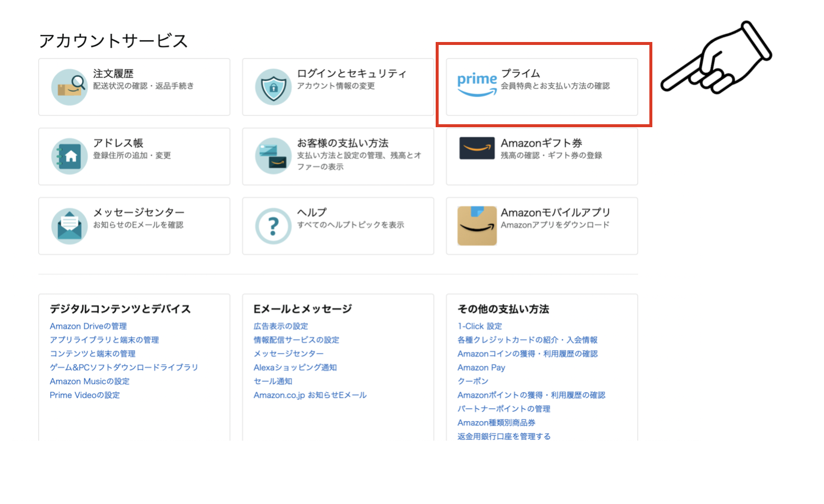Click the Amazon Pay link
The height and width of the screenshot is (504, 824).
[x=481, y=367]
